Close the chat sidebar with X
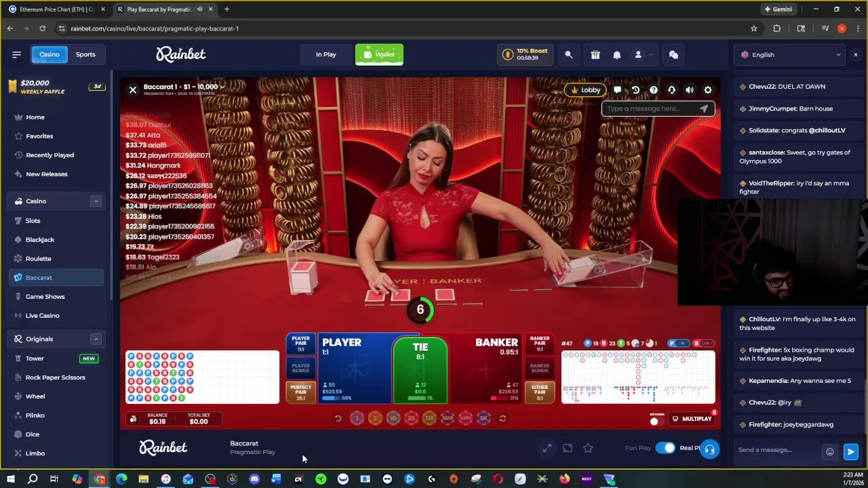The height and width of the screenshot is (488, 868). tap(855, 55)
